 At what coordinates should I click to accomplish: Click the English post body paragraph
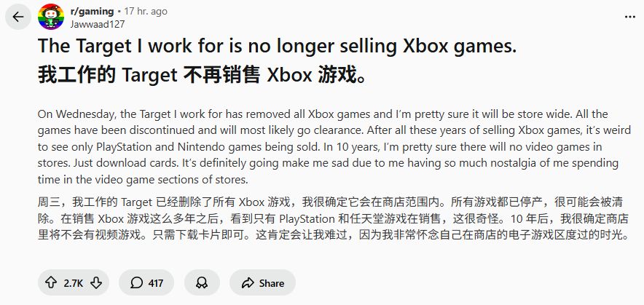(321, 146)
